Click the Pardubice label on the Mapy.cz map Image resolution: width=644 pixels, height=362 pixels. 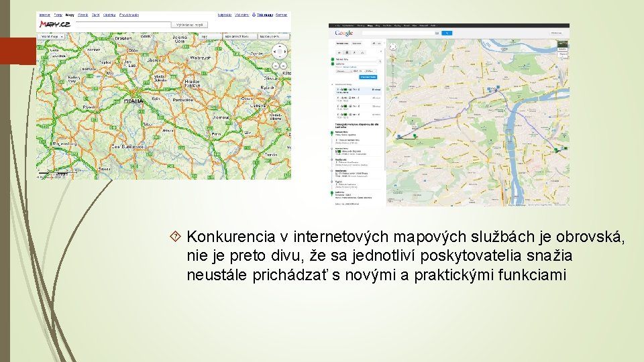point(182,100)
